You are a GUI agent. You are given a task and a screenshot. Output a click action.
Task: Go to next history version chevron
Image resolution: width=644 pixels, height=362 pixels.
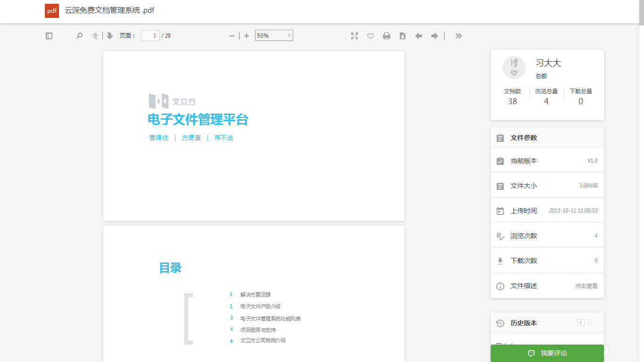(x=588, y=323)
